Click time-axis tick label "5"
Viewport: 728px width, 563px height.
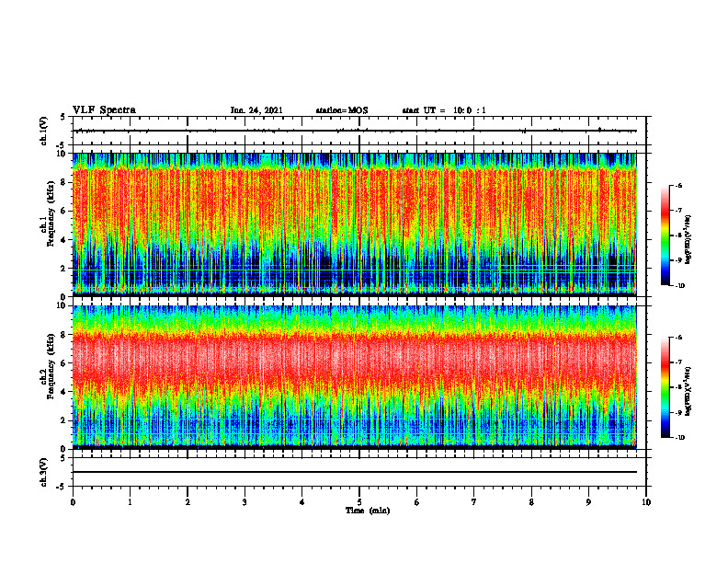click(x=359, y=502)
